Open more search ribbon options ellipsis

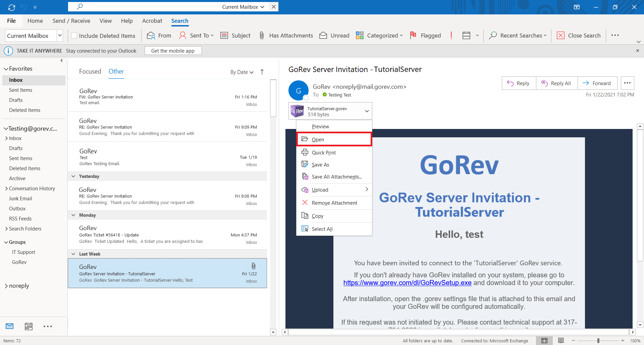click(615, 35)
